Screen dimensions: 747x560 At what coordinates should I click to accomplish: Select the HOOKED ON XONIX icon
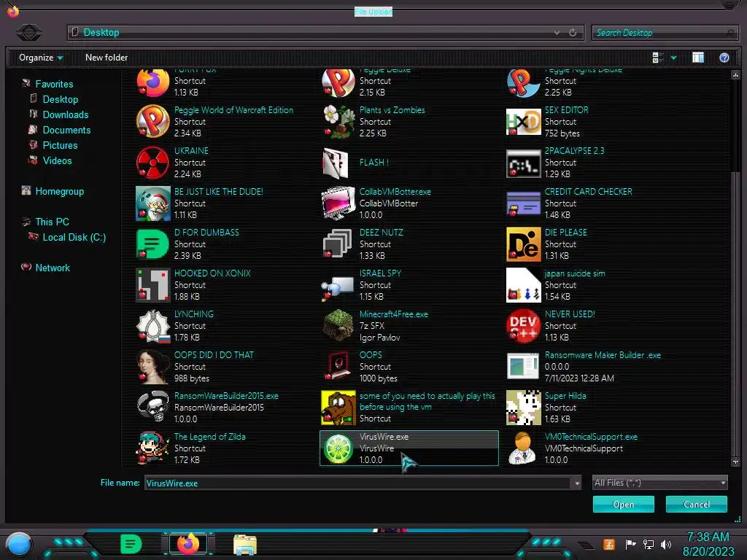click(x=153, y=285)
